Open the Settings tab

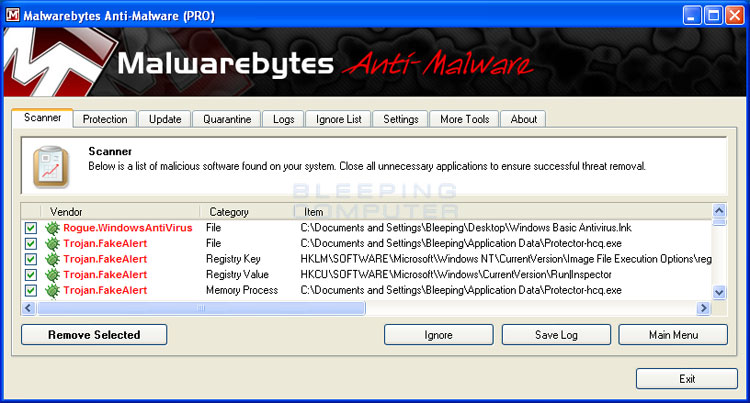pyautogui.click(x=400, y=119)
